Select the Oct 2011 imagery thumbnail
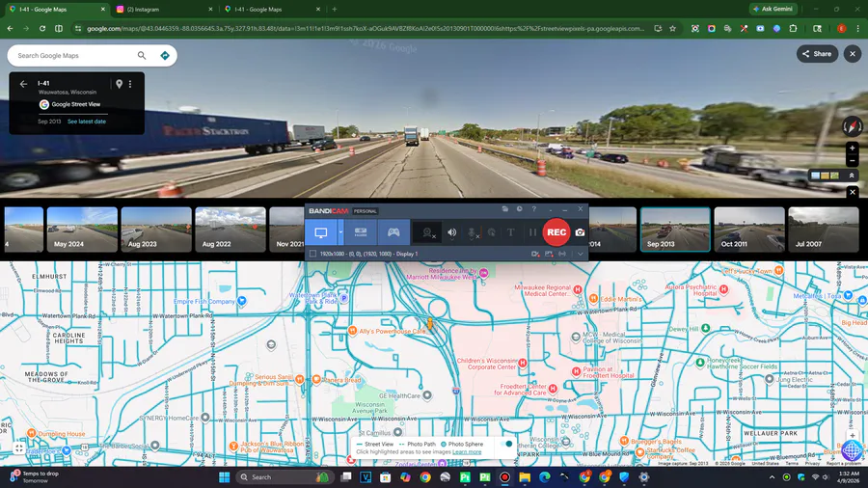Screen dimensions: 868x488 tap(749, 230)
